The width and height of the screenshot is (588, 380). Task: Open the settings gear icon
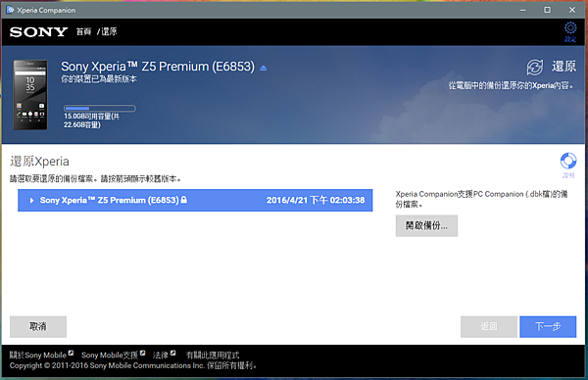click(x=570, y=28)
